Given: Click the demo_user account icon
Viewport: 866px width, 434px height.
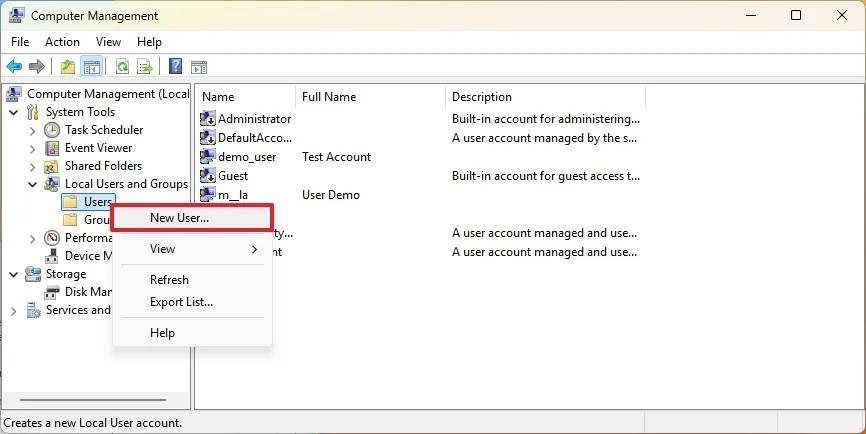Looking at the screenshot, I should click(208, 157).
